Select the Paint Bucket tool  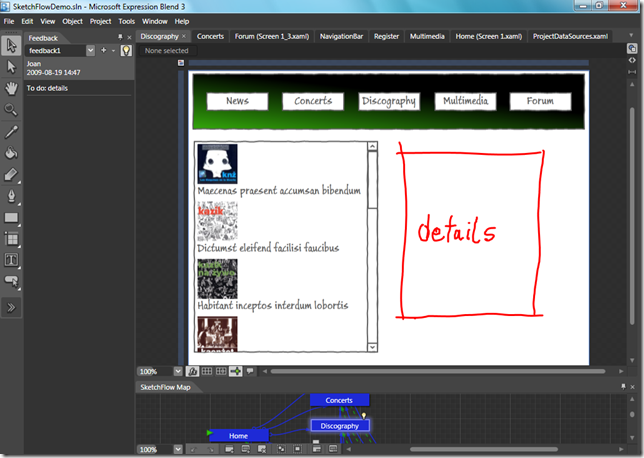(x=12, y=153)
